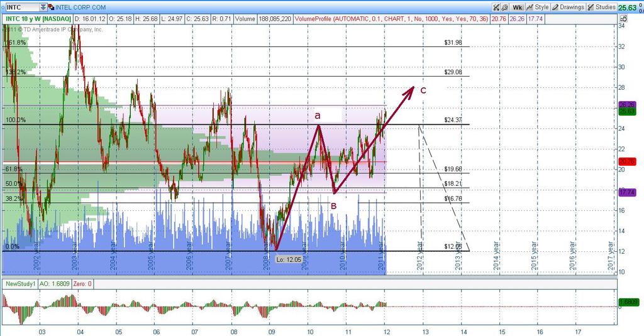
Task: Click the red linked-windows icon beside INTEL CORP
Action: pos(51,8)
